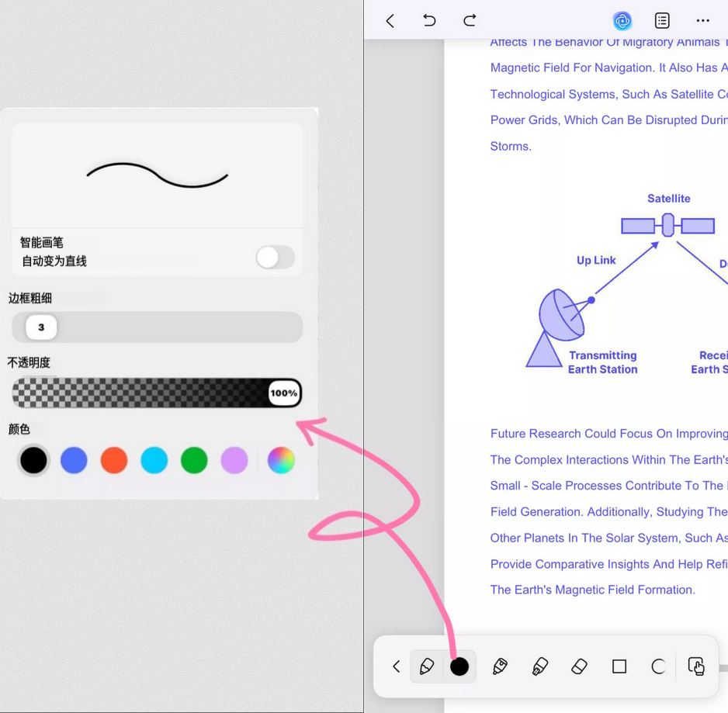The height and width of the screenshot is (713, 728).
Task: Click the 边框粗细 thickness slider handle
Action: pyautogui.click(x=41, y=327)
